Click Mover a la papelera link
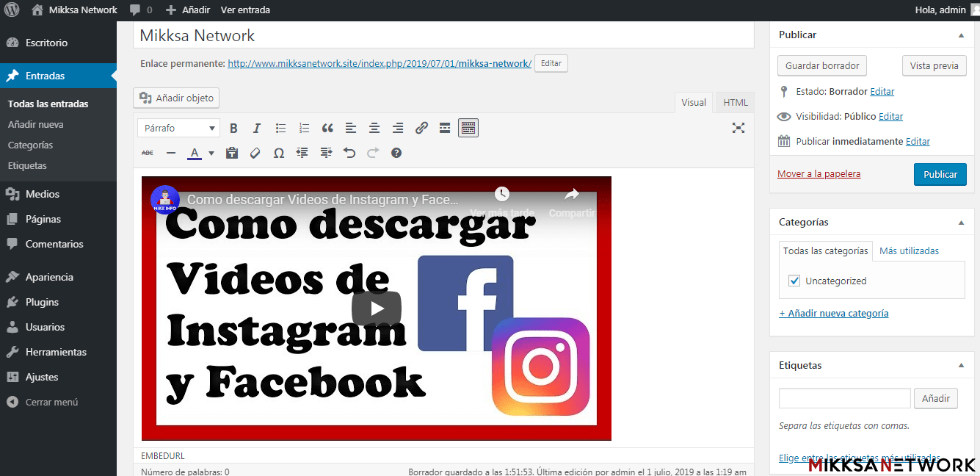Viewport: 980px width, 476px height. click(x=819, y=174)
